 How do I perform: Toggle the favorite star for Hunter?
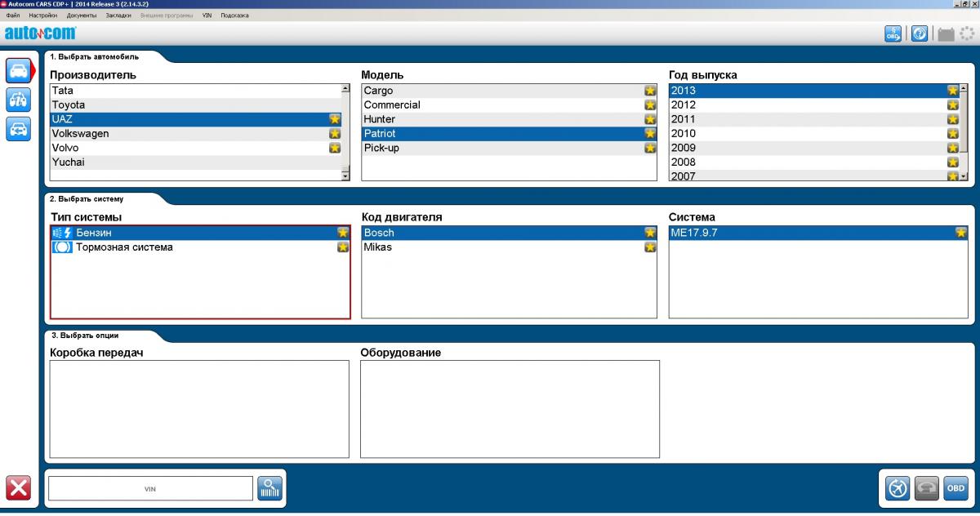(650, 119)
